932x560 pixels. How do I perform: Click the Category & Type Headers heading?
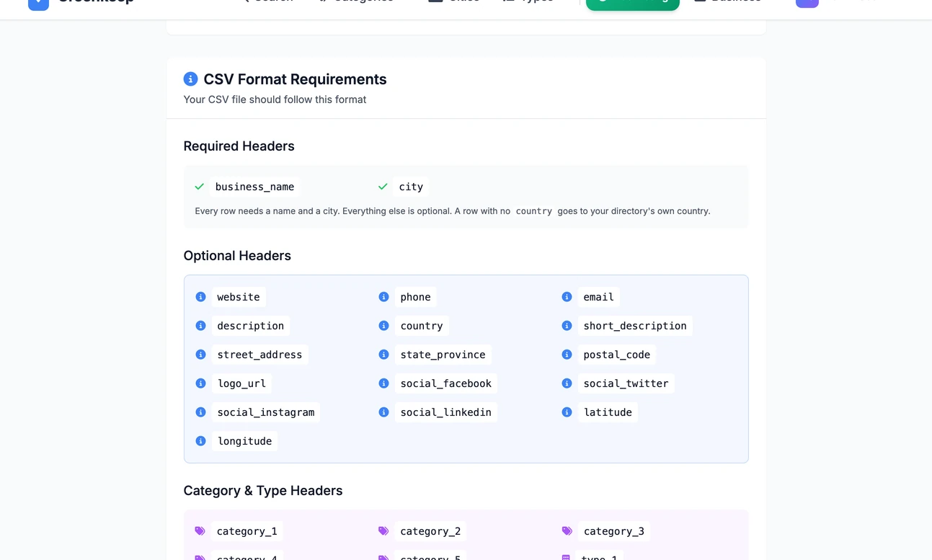click(263, 491)
